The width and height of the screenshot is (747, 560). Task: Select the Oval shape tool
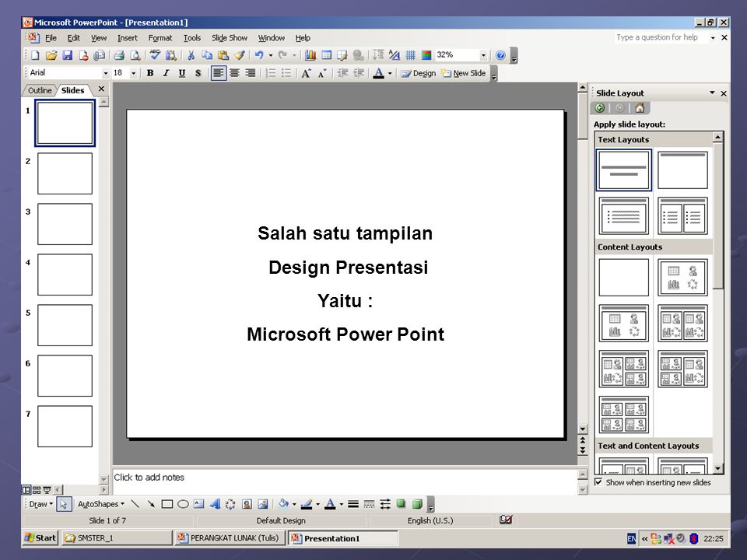183,504
